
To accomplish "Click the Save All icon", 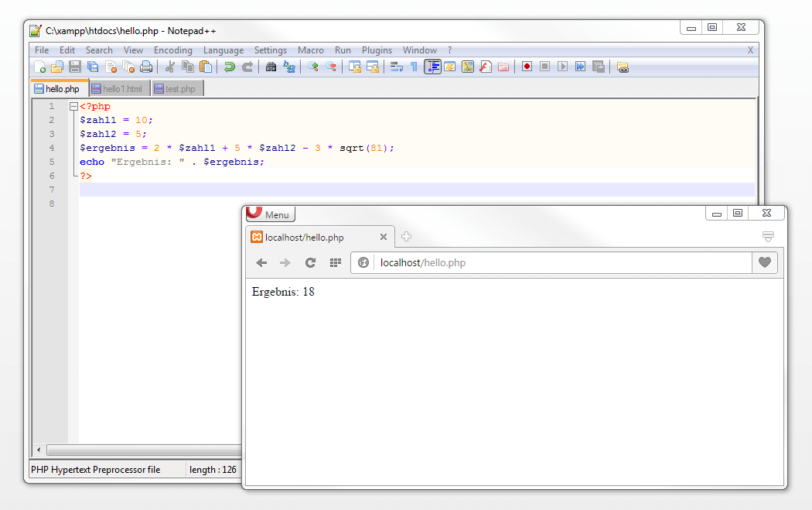I will [93, 67].
